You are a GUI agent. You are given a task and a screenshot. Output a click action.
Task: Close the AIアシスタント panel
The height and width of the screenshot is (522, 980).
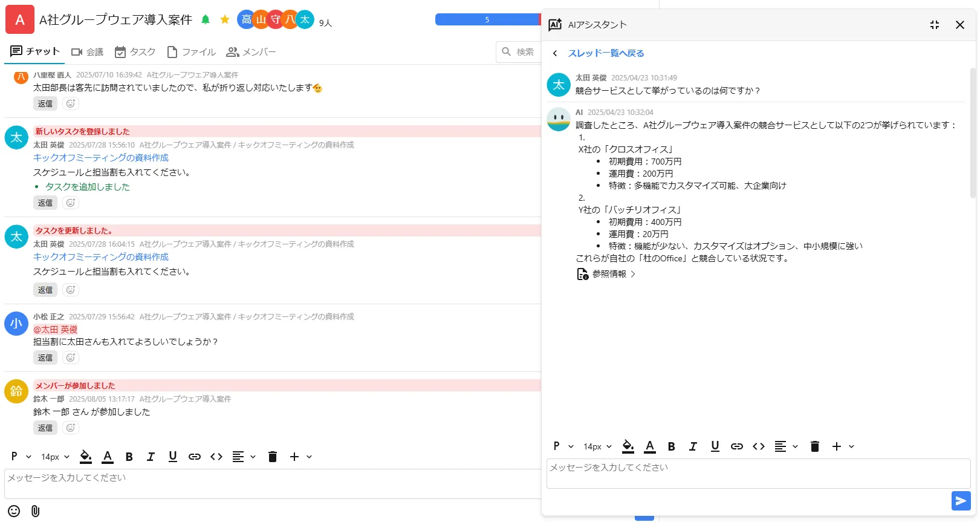(x=960, y=25)
